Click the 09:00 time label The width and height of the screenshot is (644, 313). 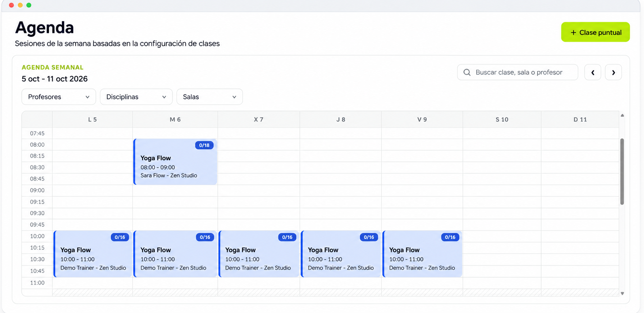tap(37, 190)
